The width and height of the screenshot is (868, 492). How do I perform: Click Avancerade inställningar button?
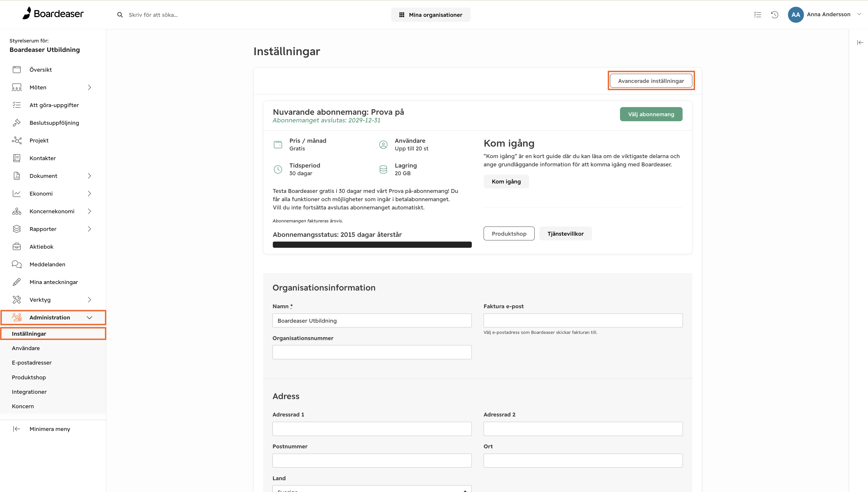(x=651, y=81)
